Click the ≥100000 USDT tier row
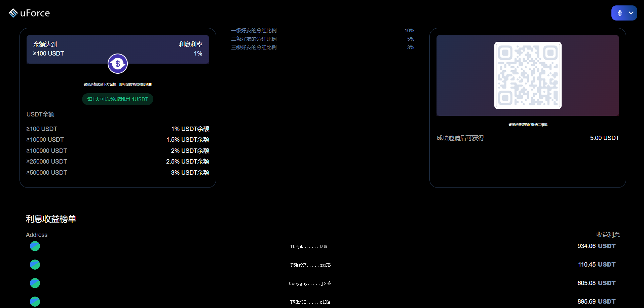Viewport: 644px width, 308px height. coord(118,151)
